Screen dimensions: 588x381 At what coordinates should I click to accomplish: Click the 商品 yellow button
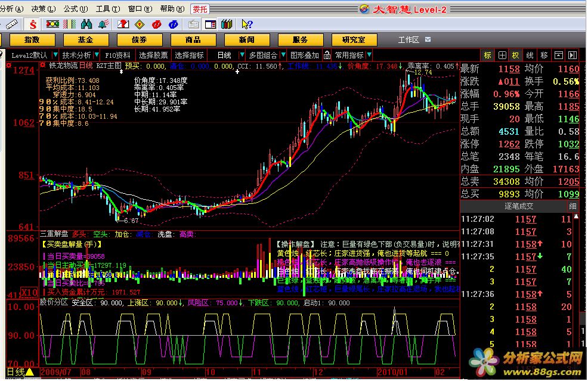[193, 40]
